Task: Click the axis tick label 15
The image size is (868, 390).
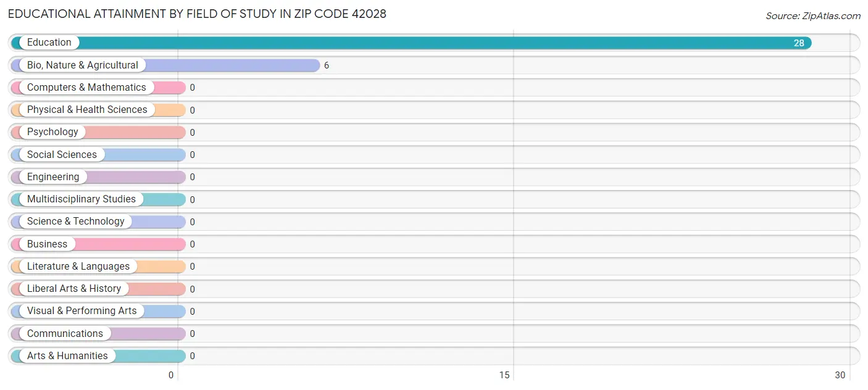Action: pyautogui.click(x=504, y=375)
